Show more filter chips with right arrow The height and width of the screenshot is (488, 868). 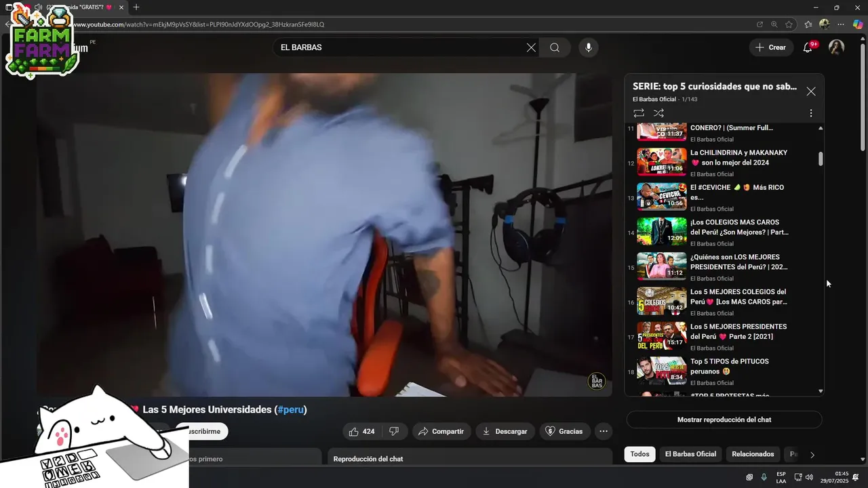pos(812,455)
